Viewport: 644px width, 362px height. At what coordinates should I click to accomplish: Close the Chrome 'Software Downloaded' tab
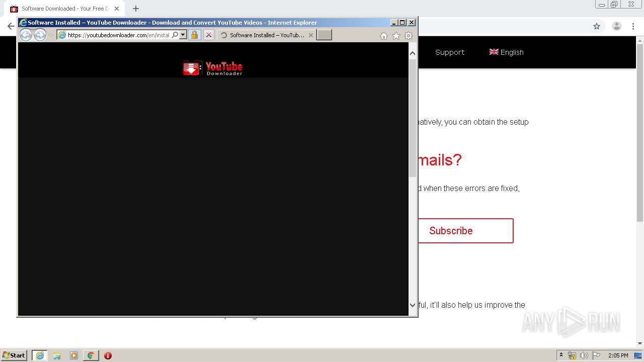click(117, 9)
